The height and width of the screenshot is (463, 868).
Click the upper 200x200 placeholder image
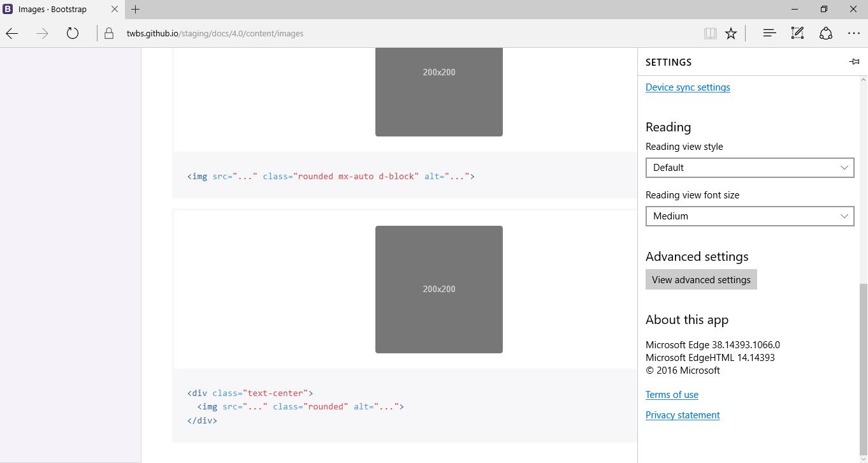click(439, 92)
